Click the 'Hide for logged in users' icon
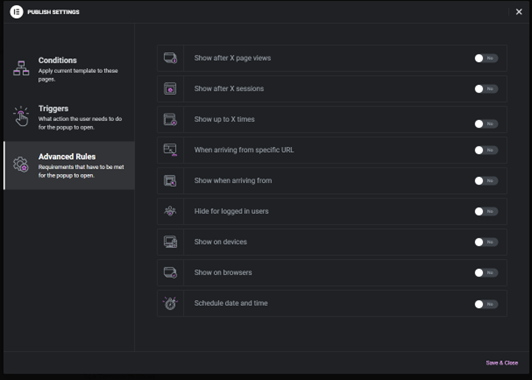532x380 pixels. click(170, 211)
